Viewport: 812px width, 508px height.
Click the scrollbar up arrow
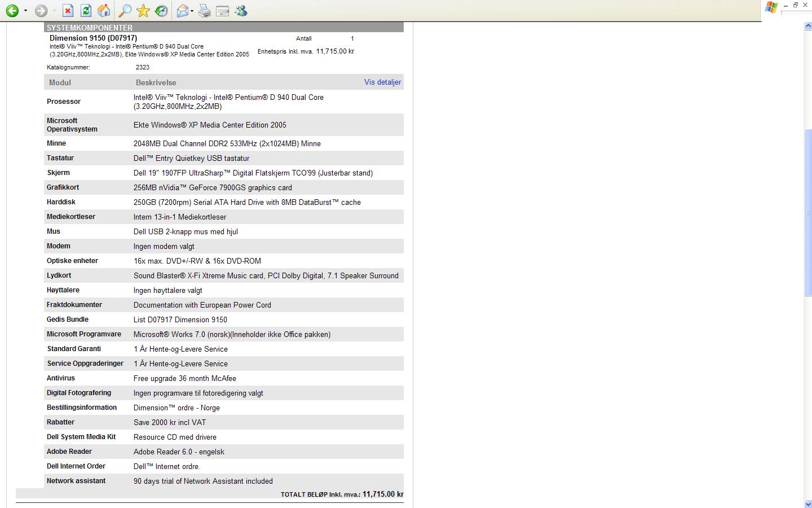click(x=807, y=26)
